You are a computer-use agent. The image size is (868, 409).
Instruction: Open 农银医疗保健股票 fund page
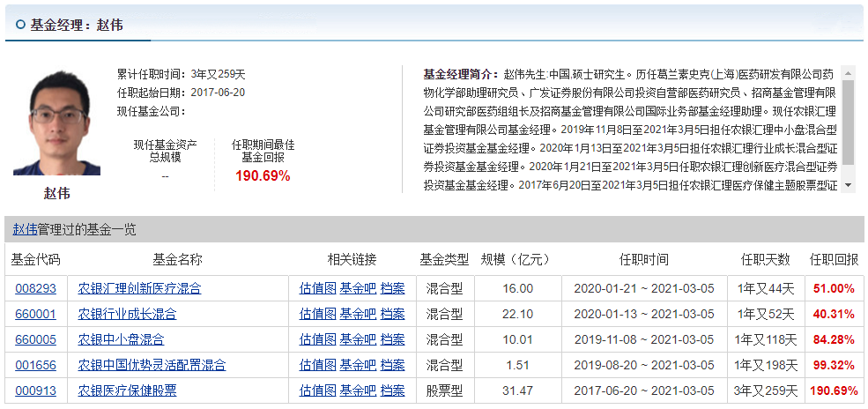[x=127, y=390]
